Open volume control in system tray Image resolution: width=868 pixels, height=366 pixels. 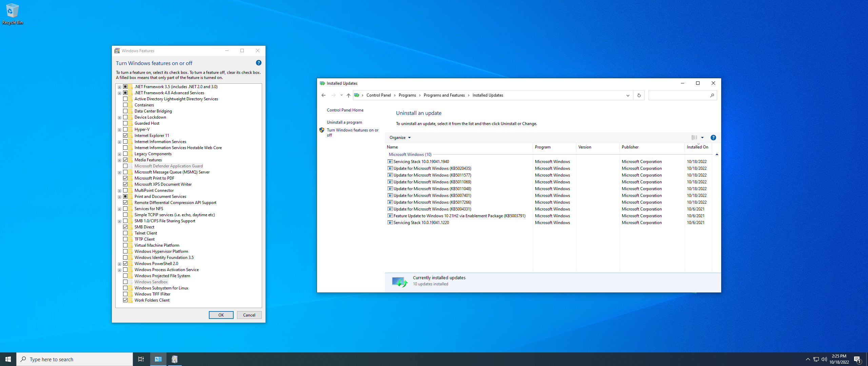(824, 359)
